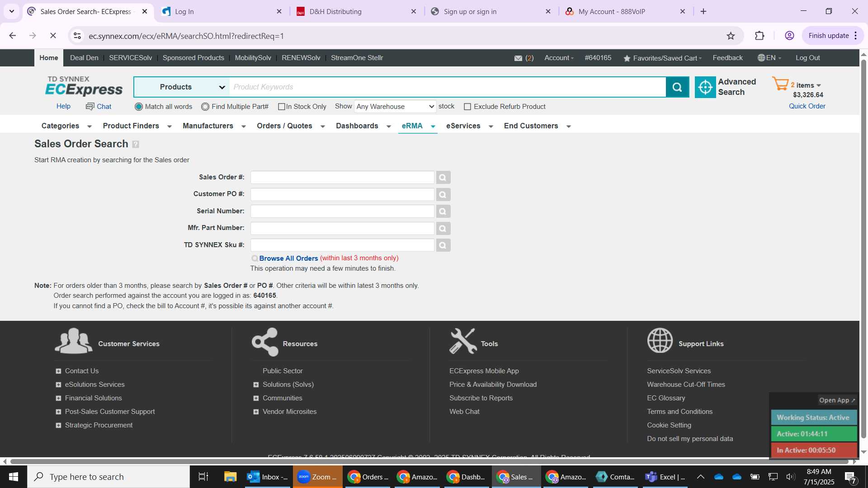Image resolution: width=868 pixels, height=488 pixels.
Task: Open Chrome tab search dropdown
Action: tap(12, 11)
